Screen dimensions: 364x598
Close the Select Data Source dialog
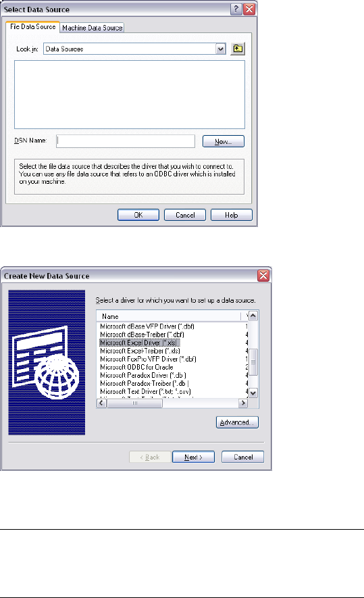coord(249,9)
